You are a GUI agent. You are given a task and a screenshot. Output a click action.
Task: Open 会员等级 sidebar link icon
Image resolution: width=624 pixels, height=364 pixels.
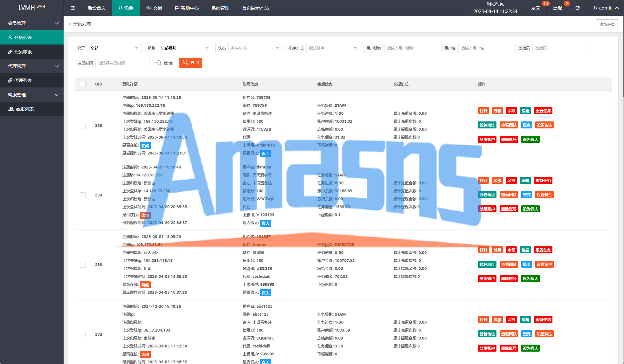point(10,52)
